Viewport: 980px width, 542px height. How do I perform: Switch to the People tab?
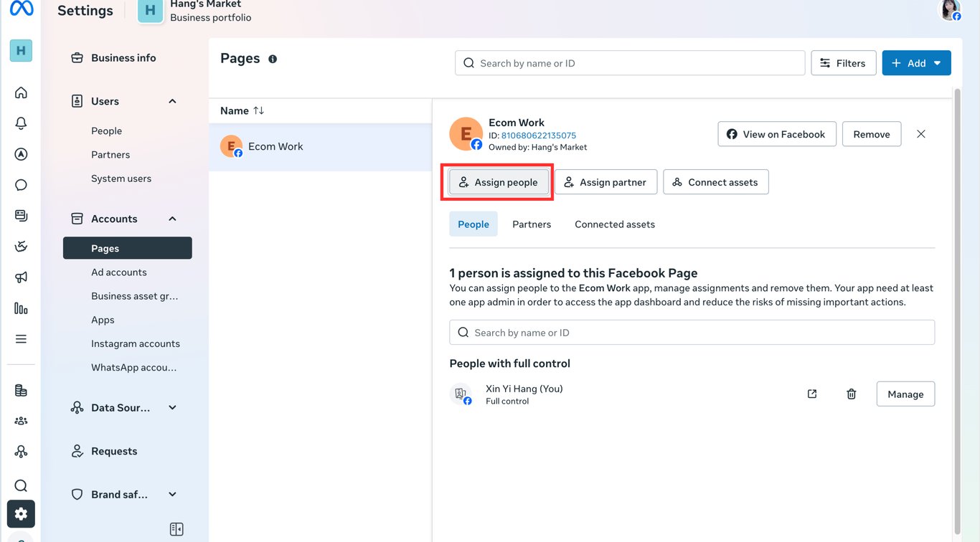coord(473,224)
